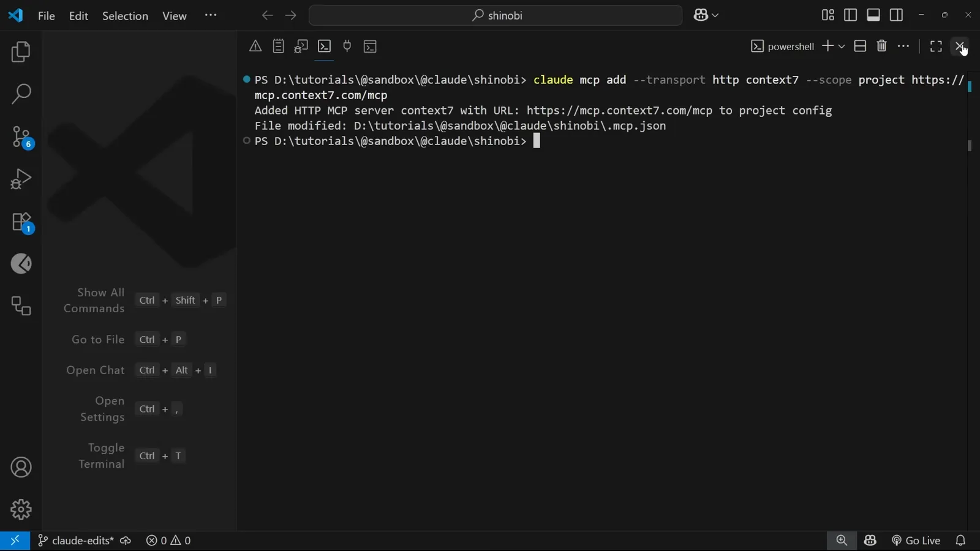
Task: Open the Accounts menu
Action: pyautogui.click(x=21, y=468)
